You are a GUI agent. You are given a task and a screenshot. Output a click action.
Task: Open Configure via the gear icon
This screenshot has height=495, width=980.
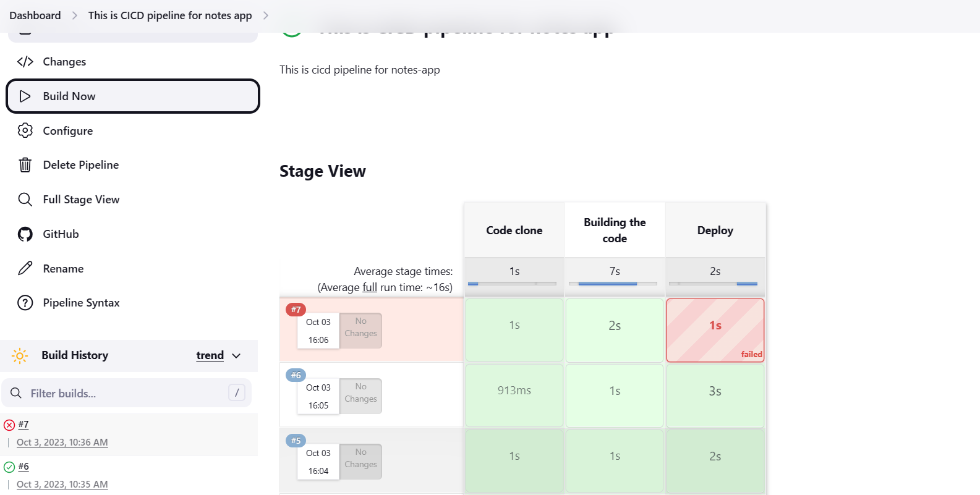[x=25, y=131]
